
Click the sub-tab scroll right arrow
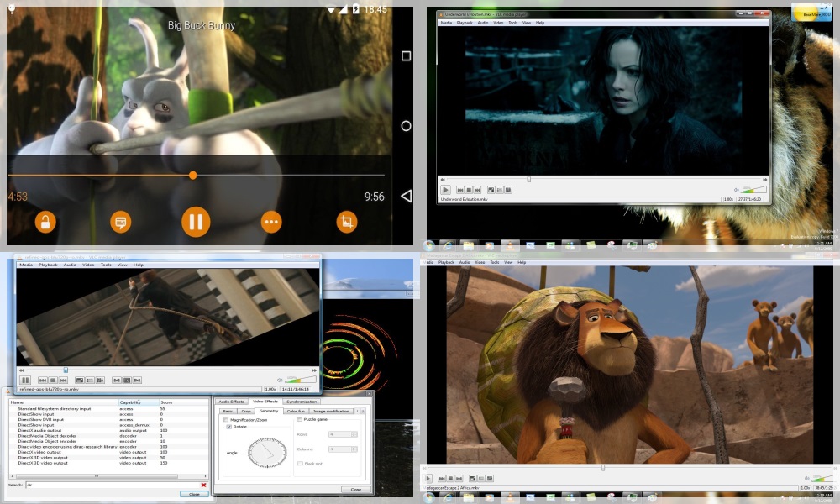(x=363, y=411)
